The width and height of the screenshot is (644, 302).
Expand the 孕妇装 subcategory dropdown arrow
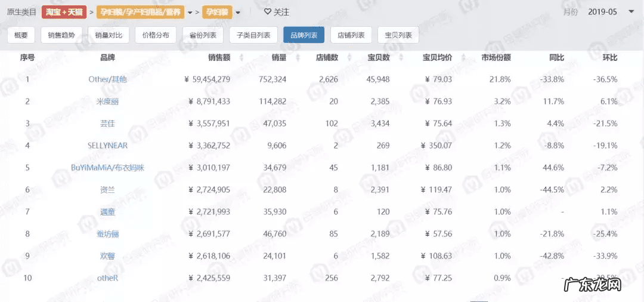coord(238,12)
